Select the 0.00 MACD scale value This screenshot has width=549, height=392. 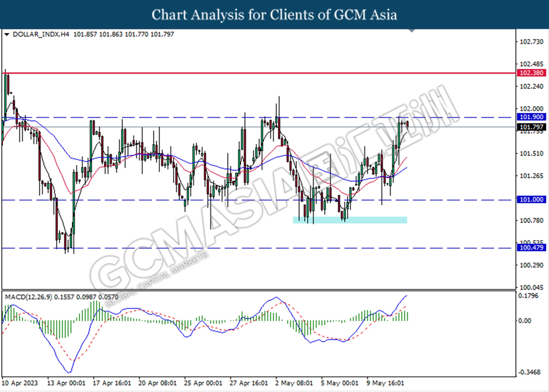click(x=524, y=321)
